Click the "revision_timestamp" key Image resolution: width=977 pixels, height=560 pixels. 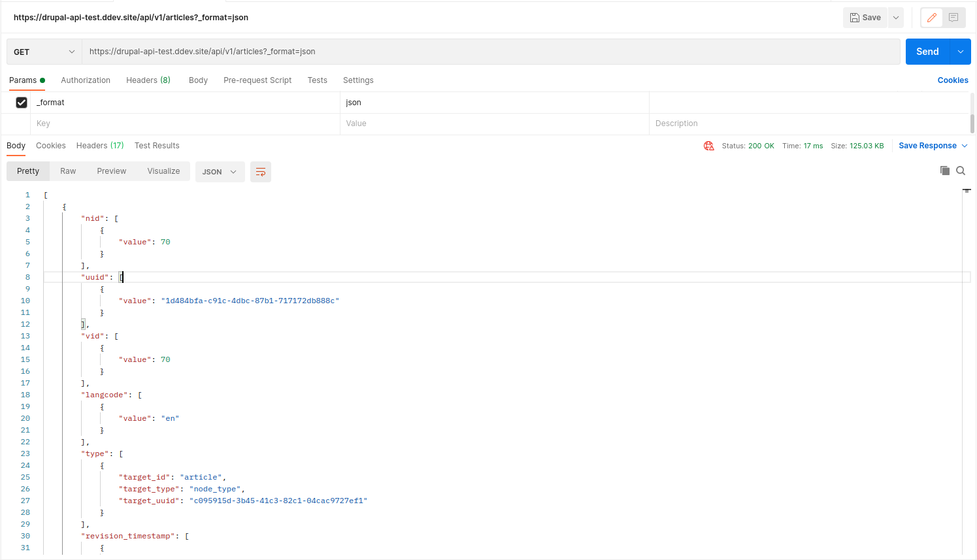point(128,536)
